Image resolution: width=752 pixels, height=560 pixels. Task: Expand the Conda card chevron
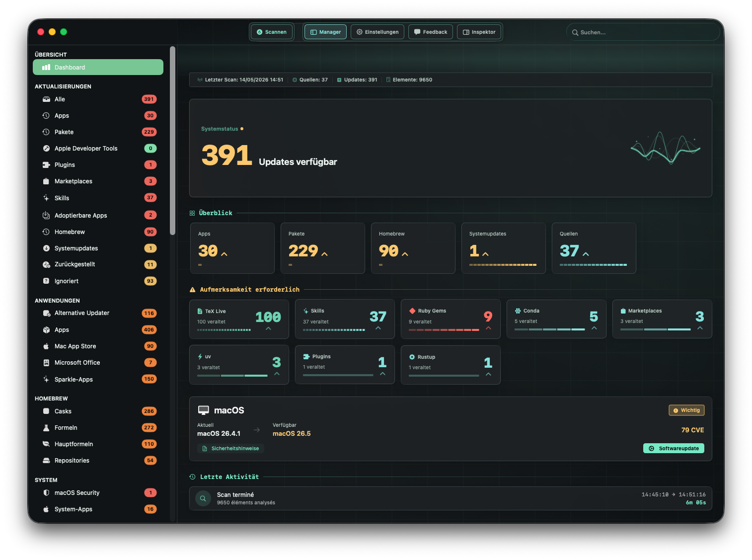(595, 328)
